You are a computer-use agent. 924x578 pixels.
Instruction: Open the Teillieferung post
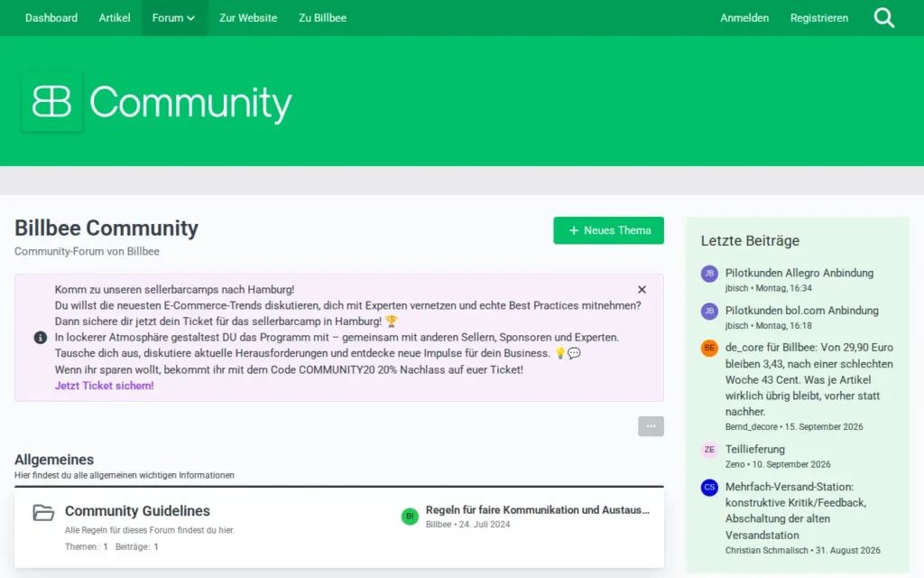755,450
